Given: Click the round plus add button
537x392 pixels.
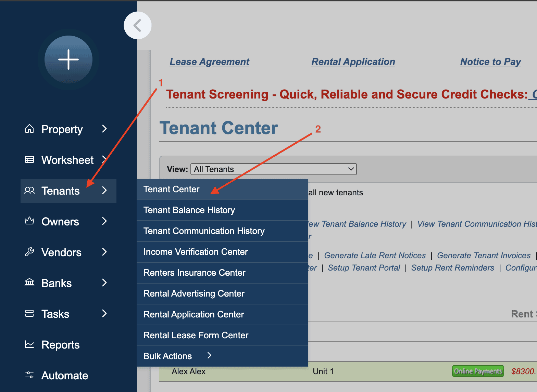Looking at the screenshot, I should coord(68,60).
